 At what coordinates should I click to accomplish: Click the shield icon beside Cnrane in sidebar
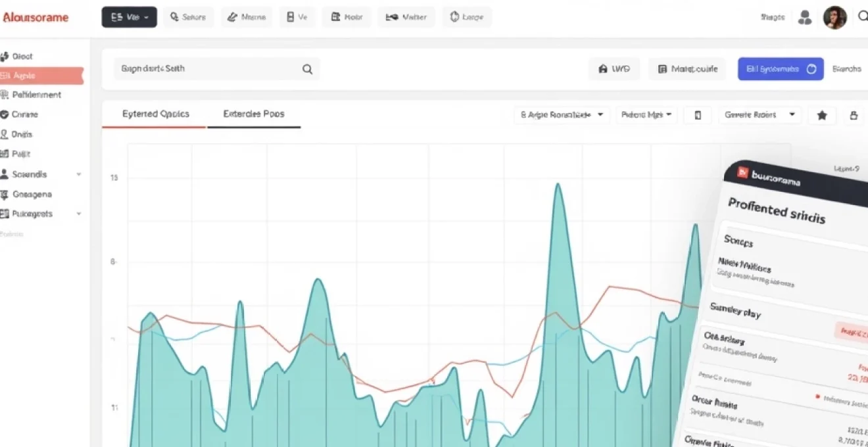click(5, 114)
